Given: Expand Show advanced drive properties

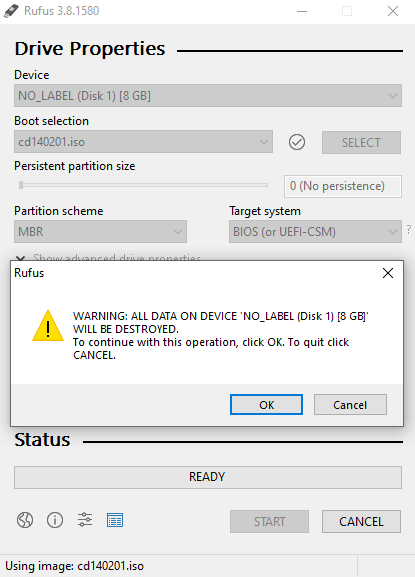Looking at the screenshot, I should pyautogui.click(x=109, y=257).
